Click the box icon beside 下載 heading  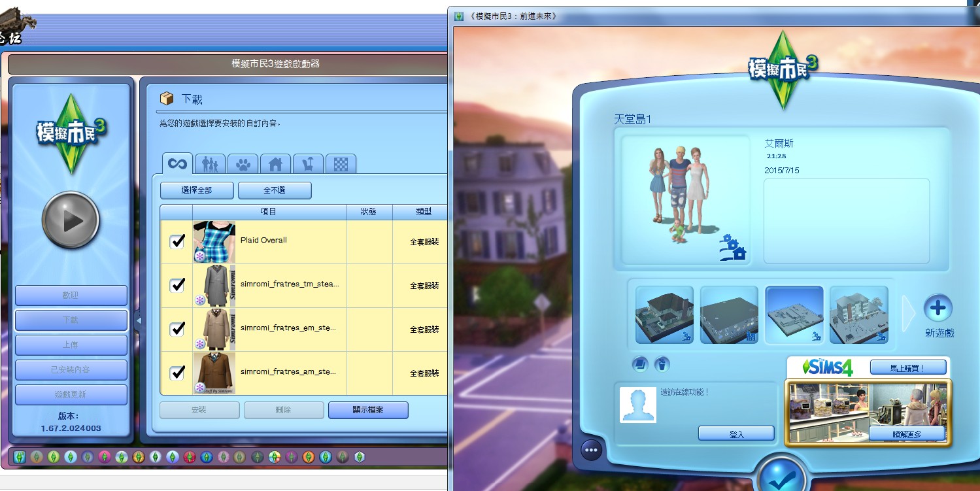167,99
